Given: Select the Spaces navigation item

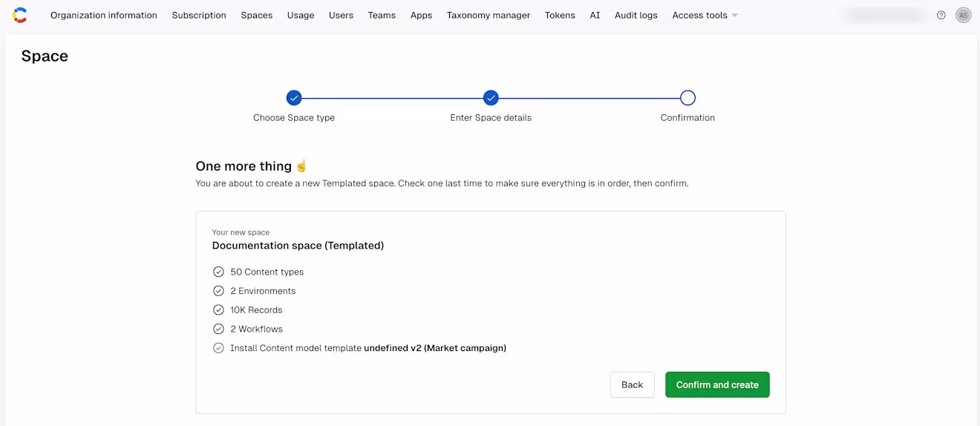Looking at the screenshot, I should click(257, 15).
